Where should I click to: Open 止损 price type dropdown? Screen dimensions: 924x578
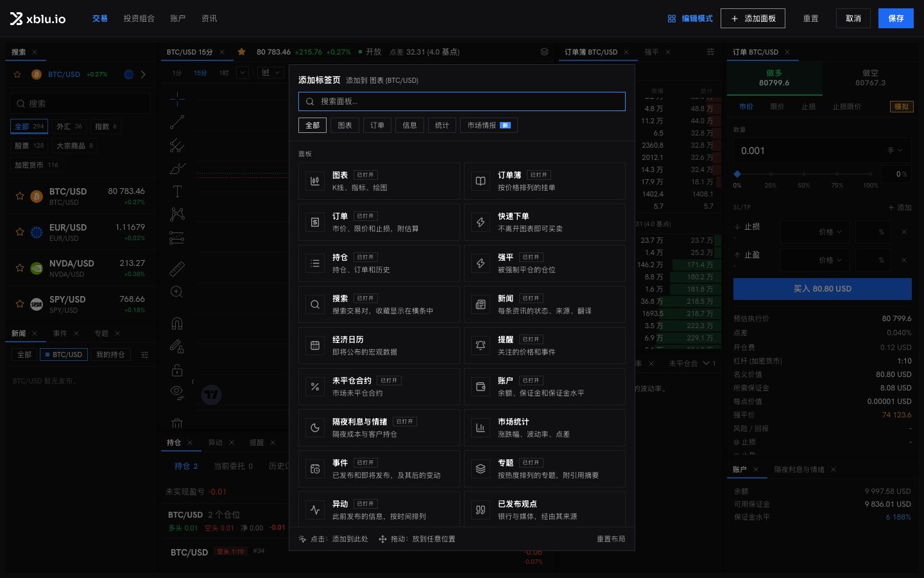tap(830, 232)
